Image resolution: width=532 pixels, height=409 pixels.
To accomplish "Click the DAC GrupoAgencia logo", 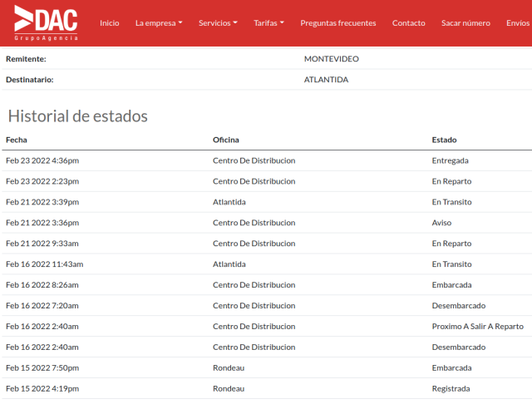I will coord(46,23).
